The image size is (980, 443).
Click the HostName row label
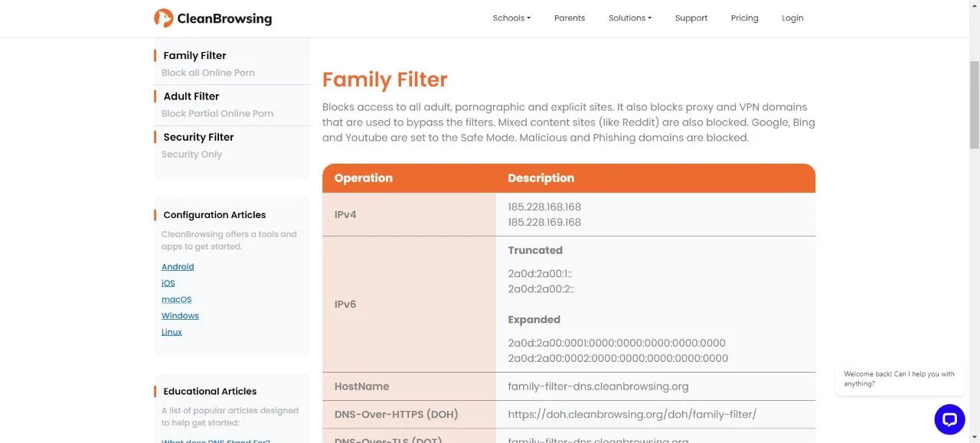[x=361, y=386]
